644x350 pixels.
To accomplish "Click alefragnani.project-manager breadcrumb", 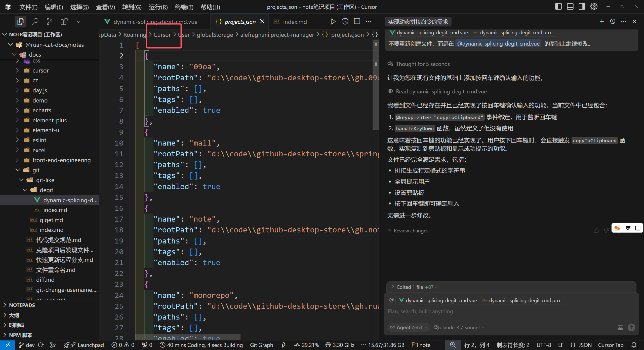I will (x=277, y=35).
